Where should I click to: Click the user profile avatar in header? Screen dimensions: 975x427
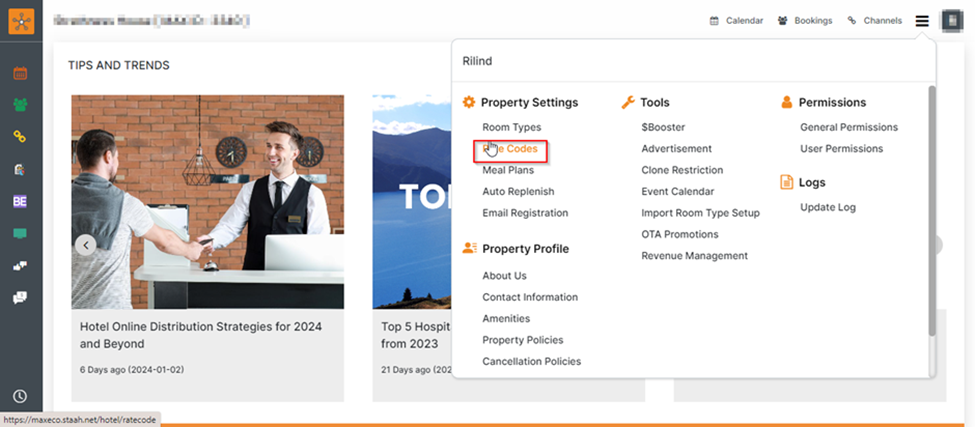951,20
